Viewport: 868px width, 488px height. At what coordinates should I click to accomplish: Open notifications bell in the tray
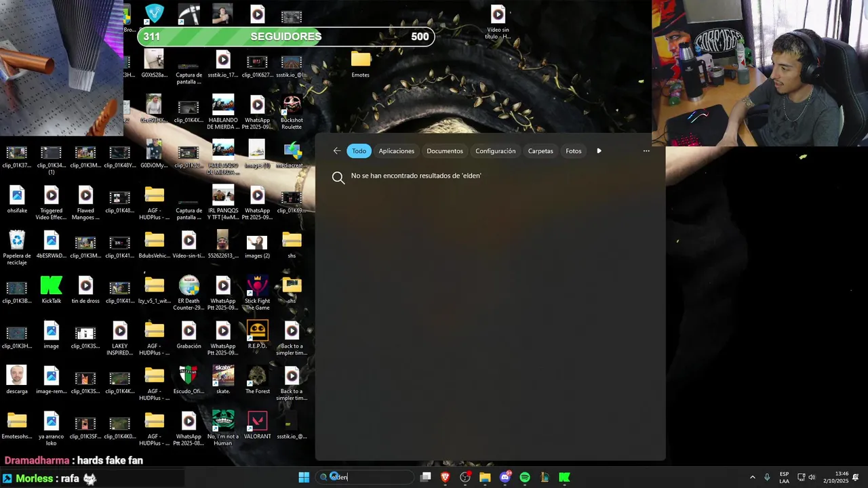(856, 477)
